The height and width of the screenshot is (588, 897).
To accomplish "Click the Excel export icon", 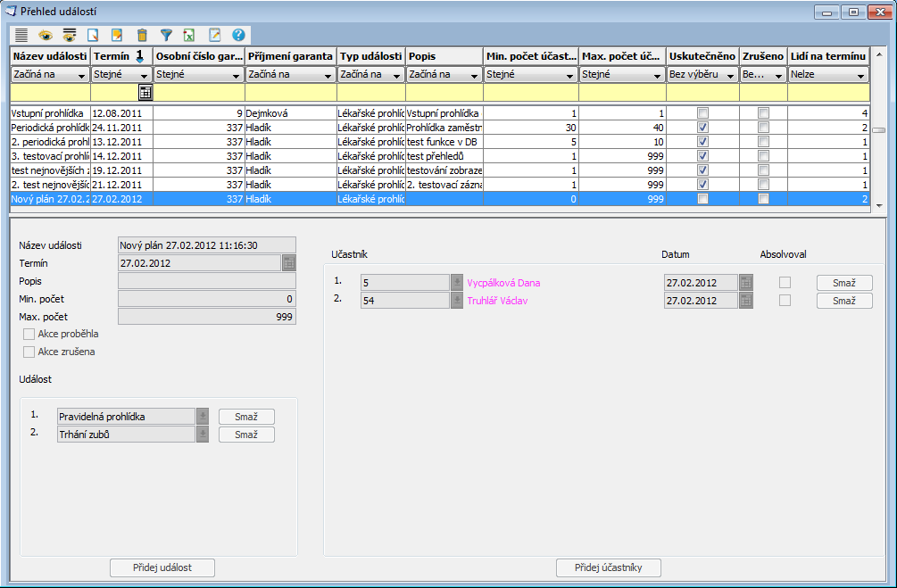I will pos(189,36).
